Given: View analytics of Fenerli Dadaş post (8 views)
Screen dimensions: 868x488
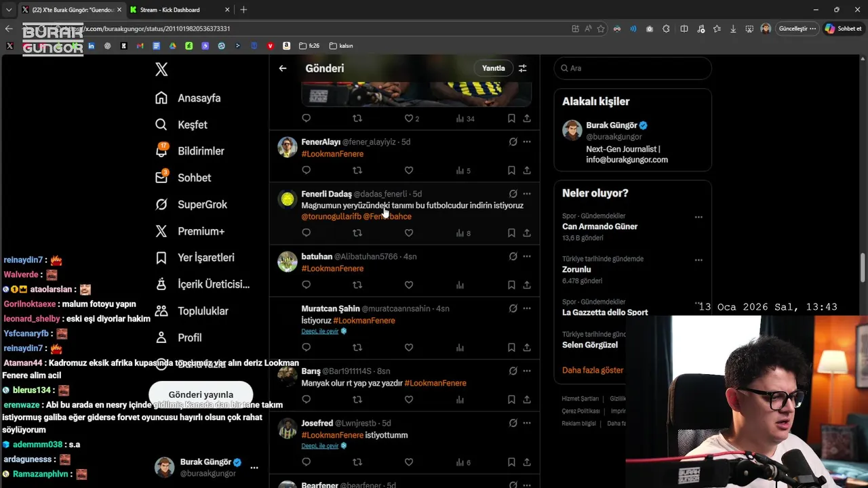Looking at the screenshot, I should pos(463,233).
